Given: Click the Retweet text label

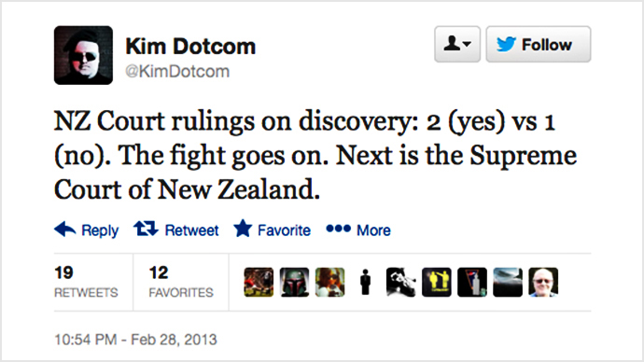Looking at the screenshot, I should coord(192,230).
